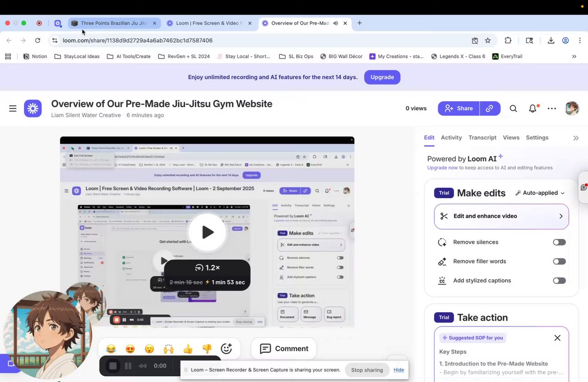588x382 pixels.
Task: Collapse the right sidebar panel
Action: coord(576,138)
